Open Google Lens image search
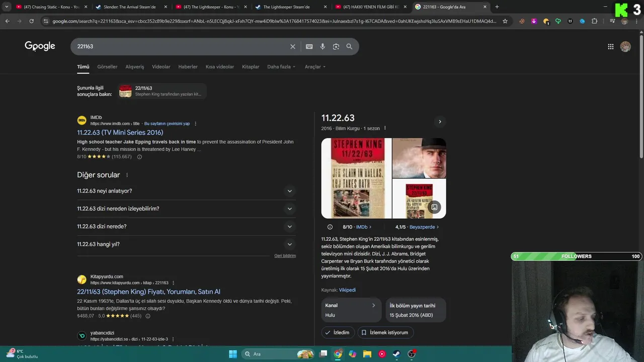This screenshot has width=644, height=362. 336,46
